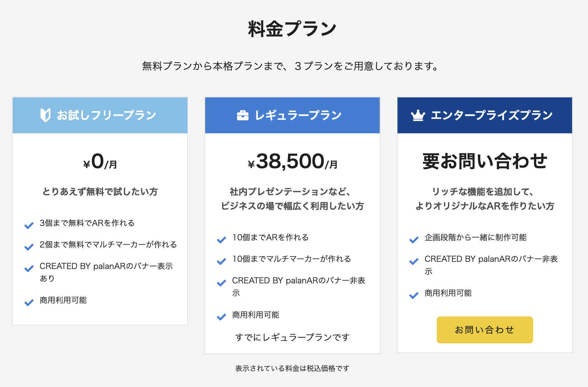588x387 pixels.
Task: Click checkmark beside Enterprise plan 商用利用可能
Action: point(414,295)
